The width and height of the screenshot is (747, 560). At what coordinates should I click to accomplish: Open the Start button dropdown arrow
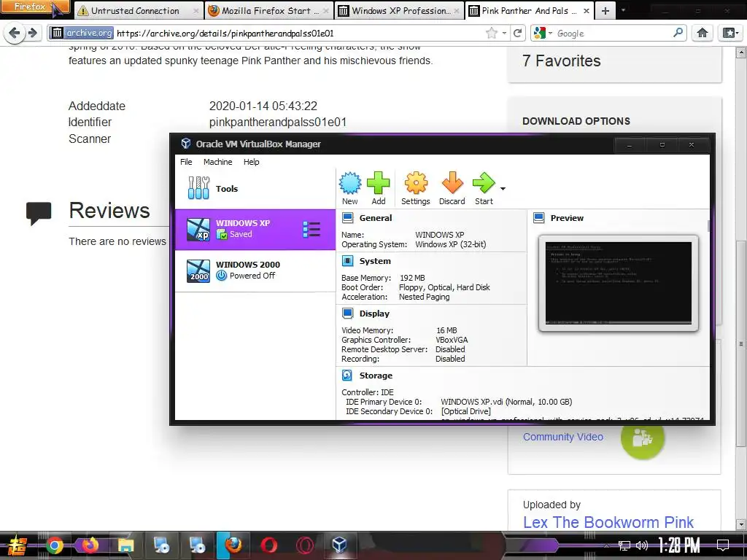503,189
